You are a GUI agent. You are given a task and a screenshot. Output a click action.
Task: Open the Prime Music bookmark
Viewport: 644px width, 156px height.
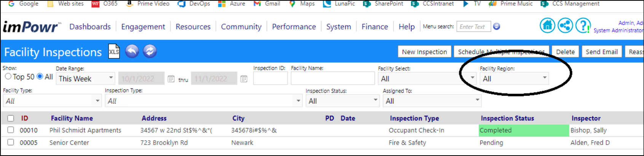[511, 4]
